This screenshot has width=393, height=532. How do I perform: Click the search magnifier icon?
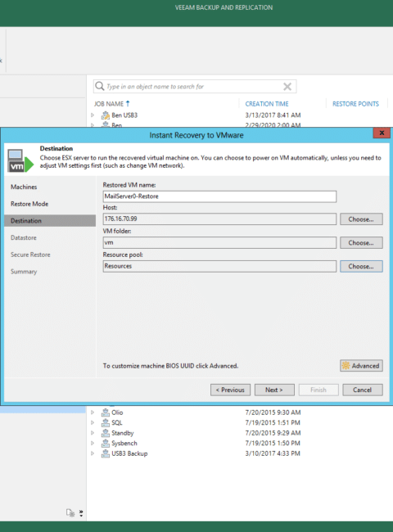(x=99, y=86)
